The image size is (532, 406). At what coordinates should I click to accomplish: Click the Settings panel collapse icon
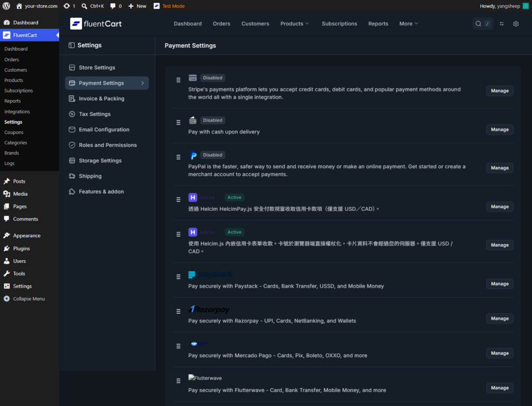pyautogui.click(x=72, y=45)
